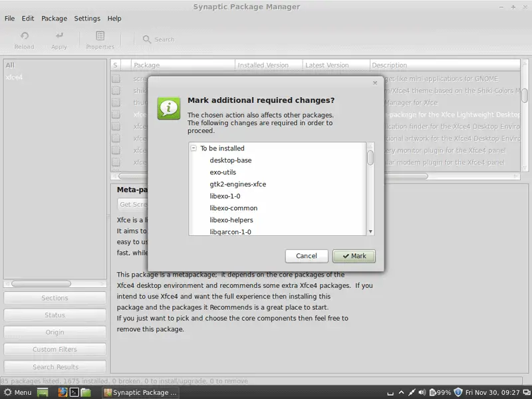Open the File menu

(x=9, y=19)
